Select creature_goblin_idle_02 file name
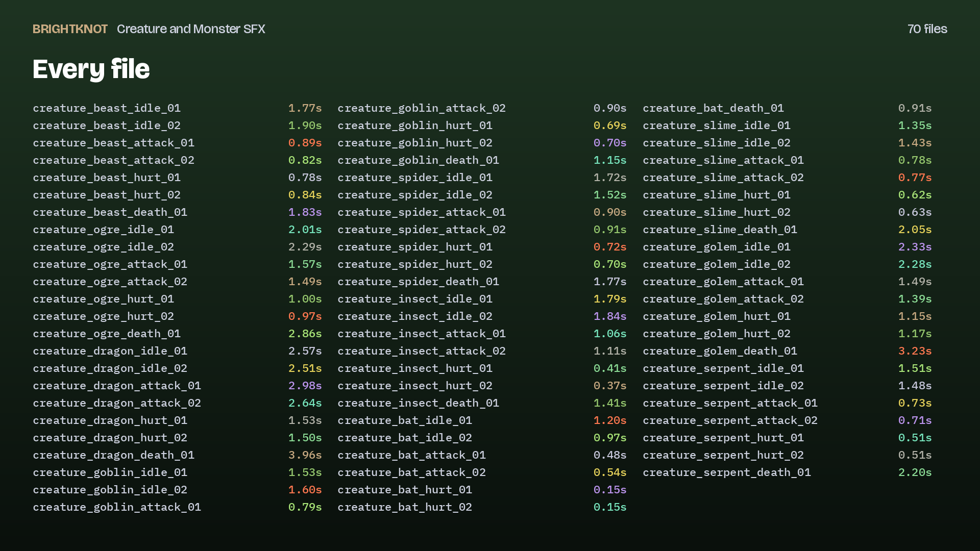Image resolution: width=980 pixels, height=551 pixels. pyautogui.click(x=110, y=490)
